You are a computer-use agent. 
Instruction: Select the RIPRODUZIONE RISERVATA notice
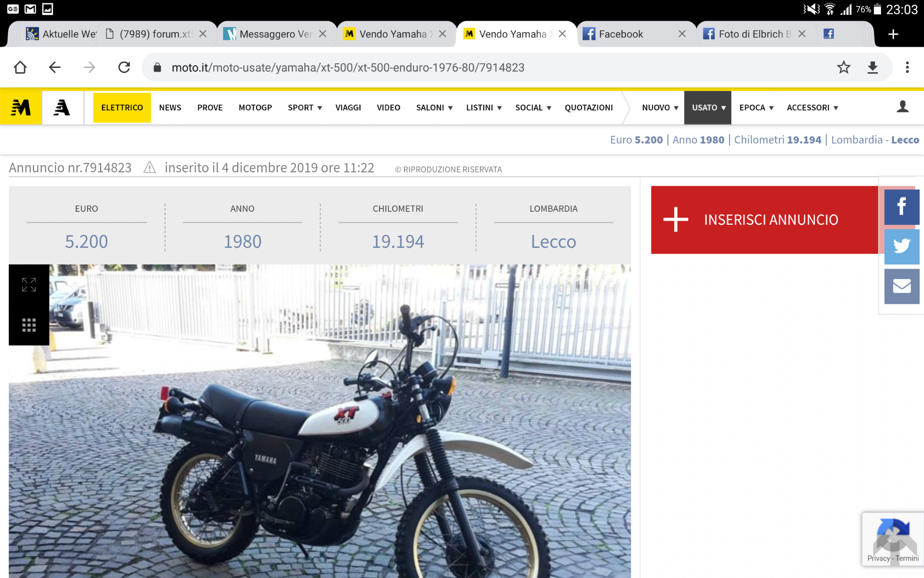[448, 169]
